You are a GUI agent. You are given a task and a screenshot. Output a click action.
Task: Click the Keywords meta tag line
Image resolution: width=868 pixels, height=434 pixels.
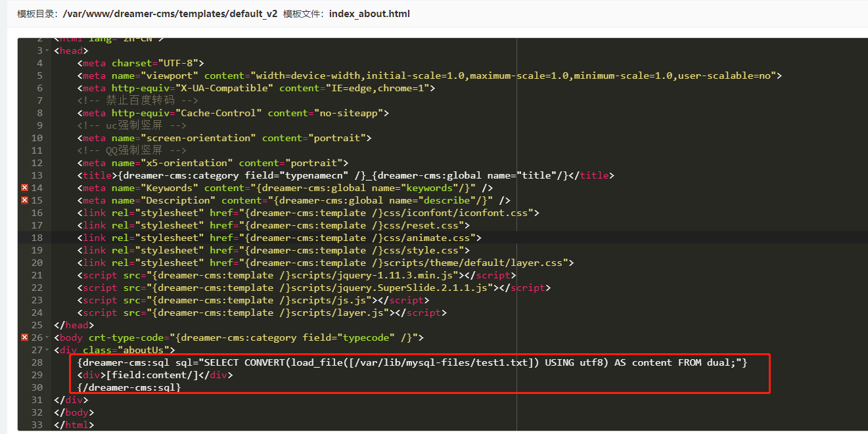[285, 188]
